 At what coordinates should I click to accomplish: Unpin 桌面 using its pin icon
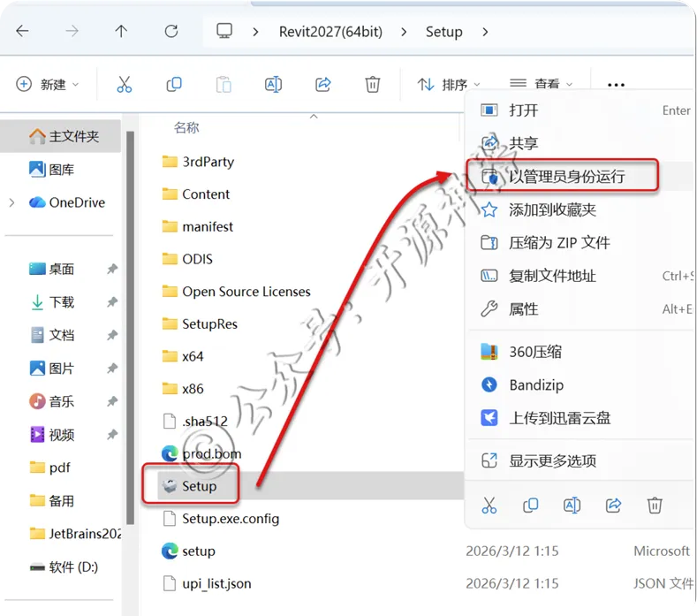click(x=112, y=269)
